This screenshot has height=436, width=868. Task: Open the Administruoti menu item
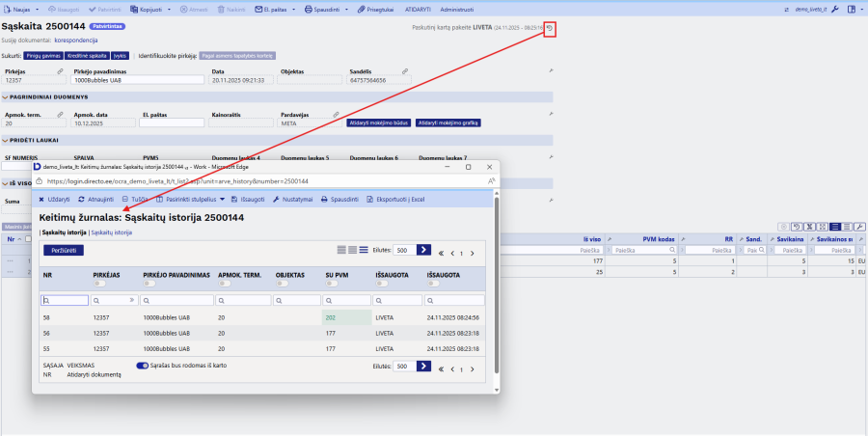(457, 8)
